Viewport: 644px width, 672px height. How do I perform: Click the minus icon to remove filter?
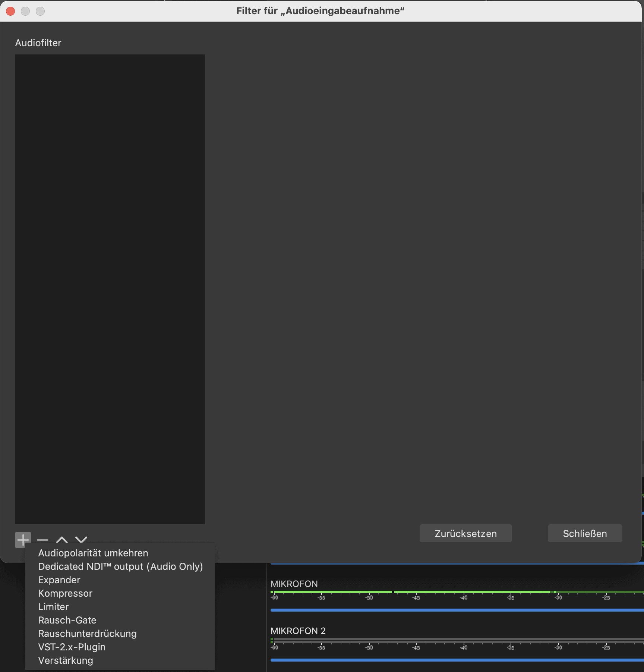42,540
